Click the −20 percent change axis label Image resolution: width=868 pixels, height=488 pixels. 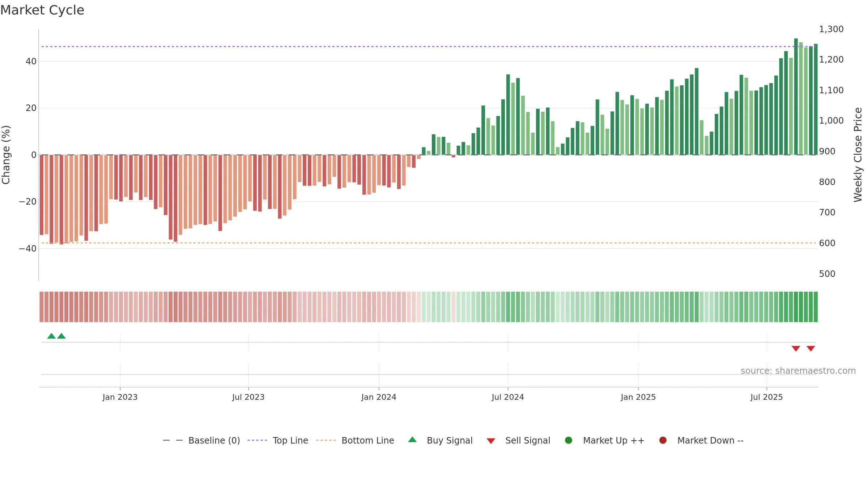(28, 202)
